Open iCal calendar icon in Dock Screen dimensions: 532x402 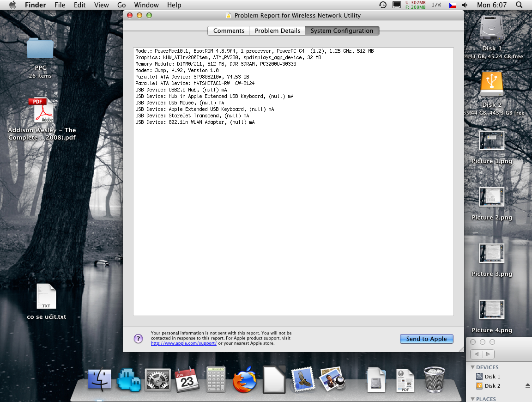187,380
